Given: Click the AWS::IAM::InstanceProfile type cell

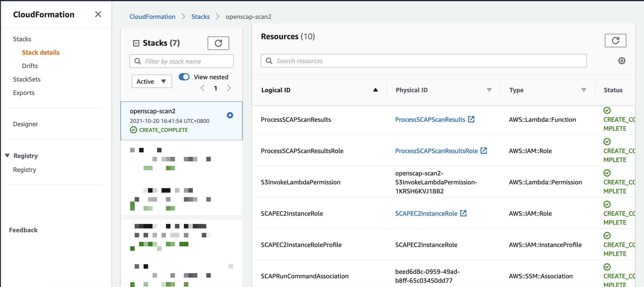Looking at the screenshot, I should (x=545, y=245).
